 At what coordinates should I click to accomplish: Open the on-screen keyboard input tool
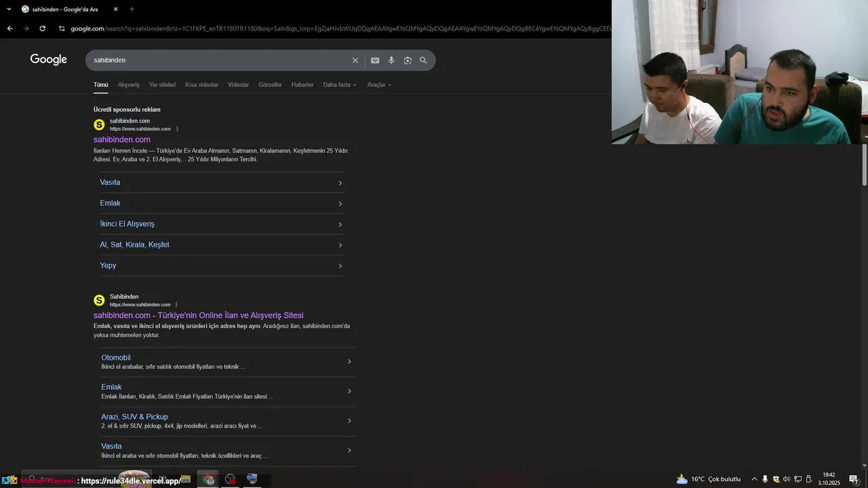point(375,60)
